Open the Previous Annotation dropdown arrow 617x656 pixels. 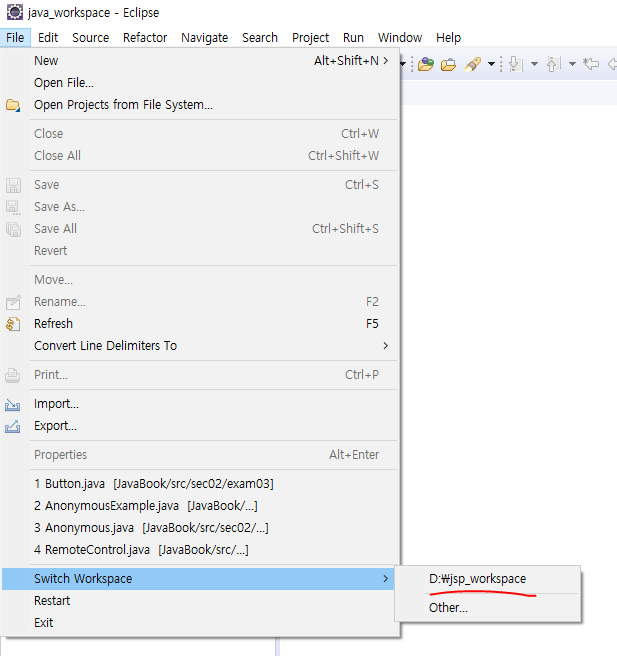[x=572, y=64]
